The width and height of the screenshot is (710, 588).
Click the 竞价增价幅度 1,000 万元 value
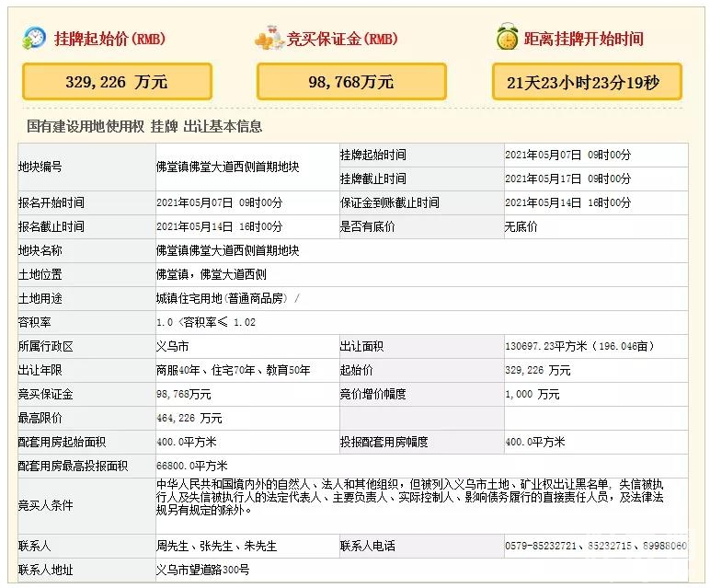(x=532, y=394)
